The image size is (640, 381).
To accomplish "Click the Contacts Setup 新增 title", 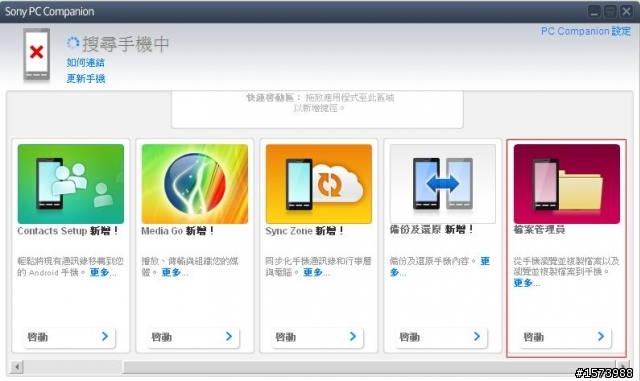I will click(x=68, y=231).
